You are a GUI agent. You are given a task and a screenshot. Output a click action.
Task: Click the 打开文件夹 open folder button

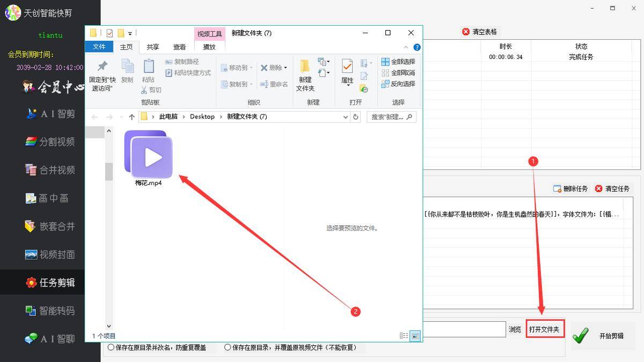(x=545, y=329)
